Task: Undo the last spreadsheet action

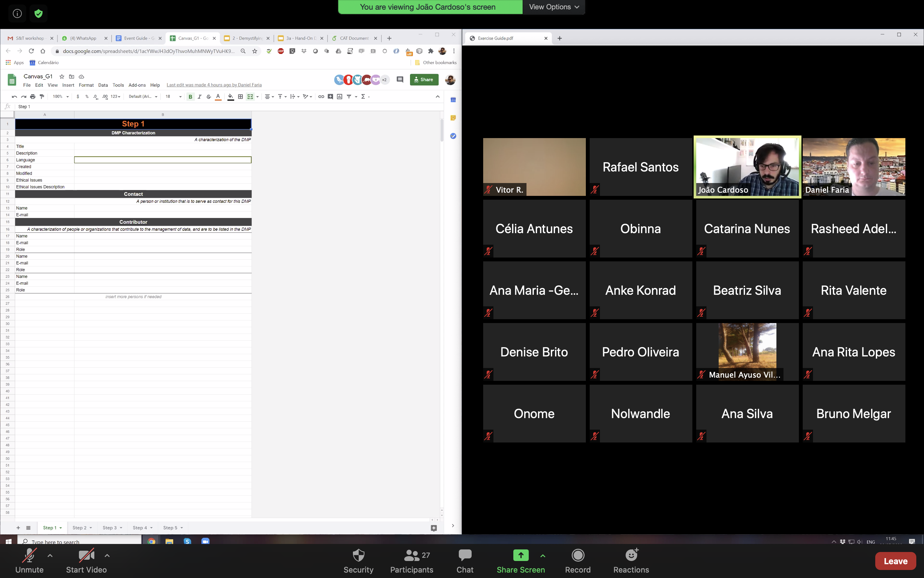Action: click(x=14, y=97)
